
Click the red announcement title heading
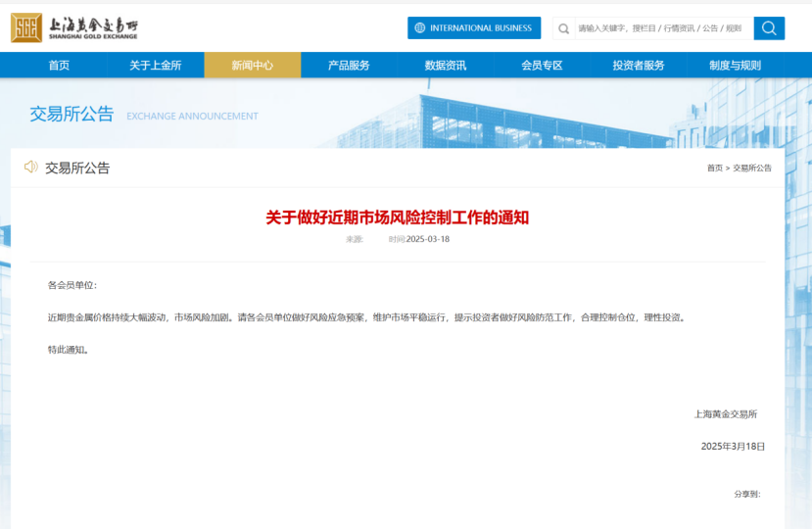[397, 217]
